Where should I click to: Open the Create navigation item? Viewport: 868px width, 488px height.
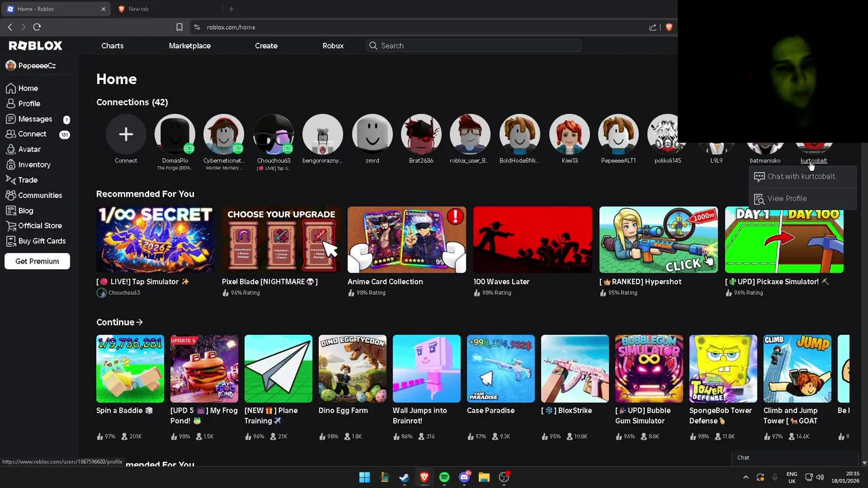click(x=266, y=45)
